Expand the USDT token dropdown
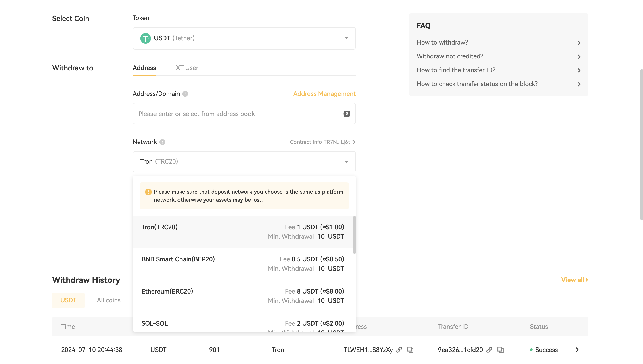This screenshot has height=364, width=643. [346, 38]
